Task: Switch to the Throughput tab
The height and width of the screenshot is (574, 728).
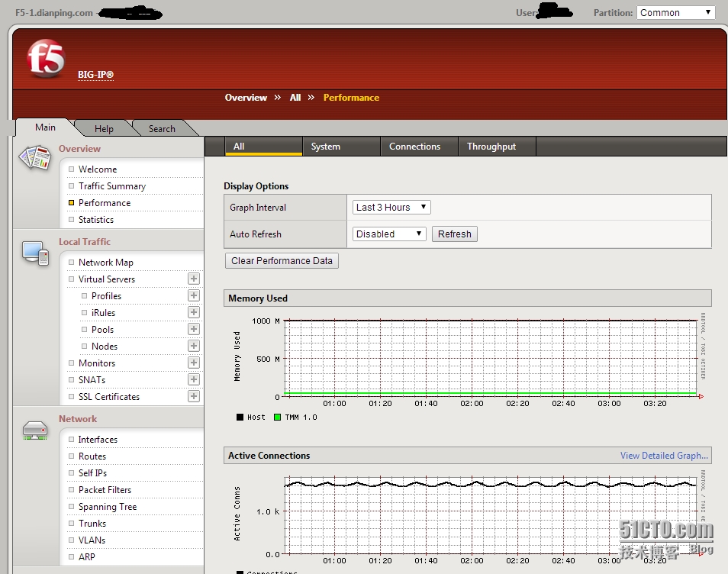Action: [497, 147]
